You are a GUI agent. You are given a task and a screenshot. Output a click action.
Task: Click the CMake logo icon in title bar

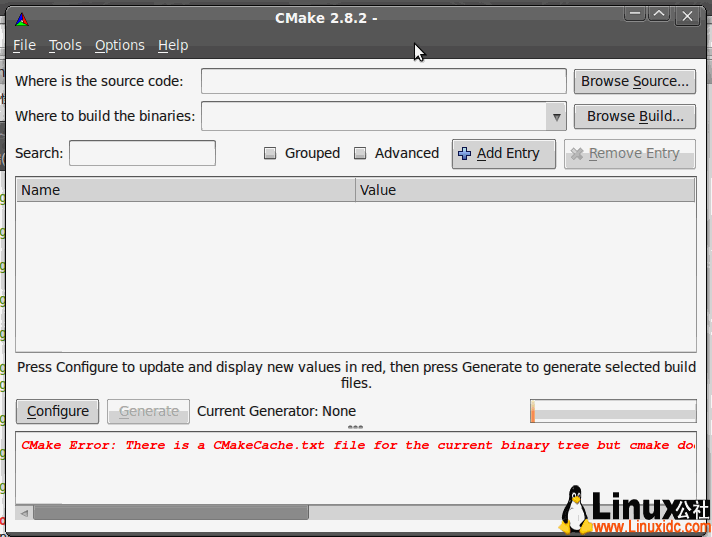pos(22,20)
